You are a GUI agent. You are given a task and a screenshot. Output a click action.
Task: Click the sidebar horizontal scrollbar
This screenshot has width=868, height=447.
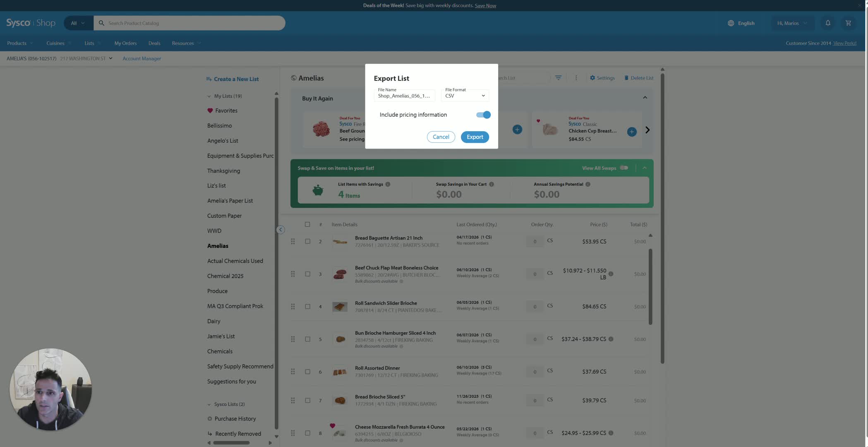click(x=231, y=442)
